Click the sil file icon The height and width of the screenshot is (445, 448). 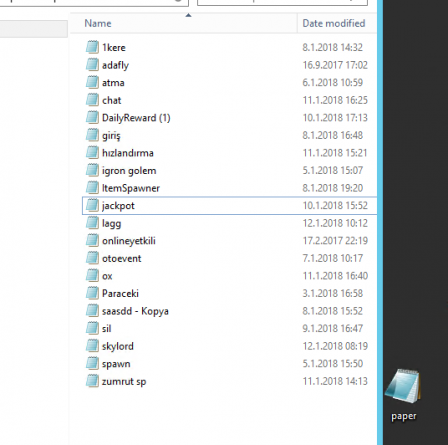[x=92, y=328]
